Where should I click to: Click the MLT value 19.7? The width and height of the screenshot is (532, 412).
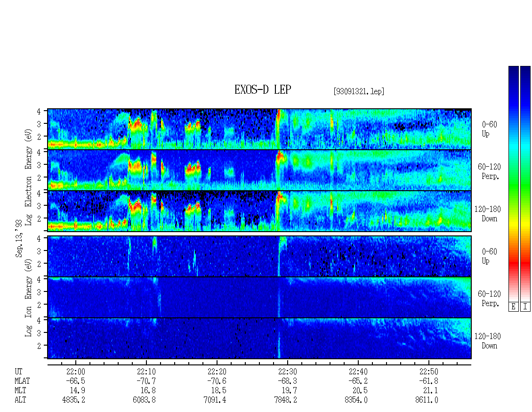point(289,391)
